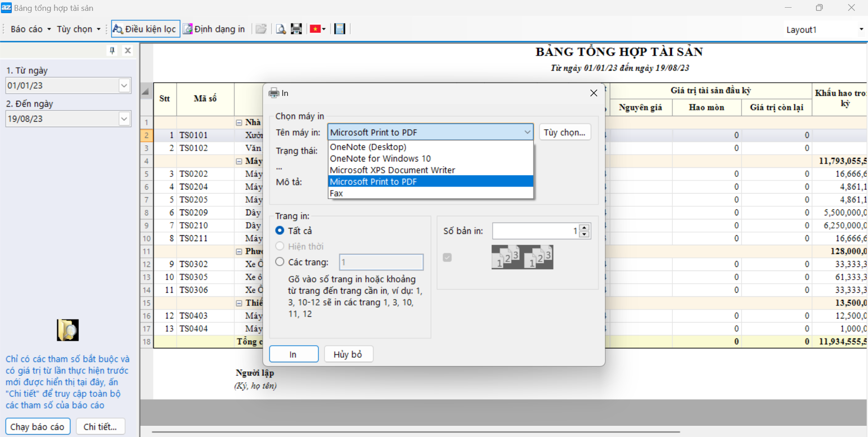Click the Các trang page range field

[x=381, y=262]
